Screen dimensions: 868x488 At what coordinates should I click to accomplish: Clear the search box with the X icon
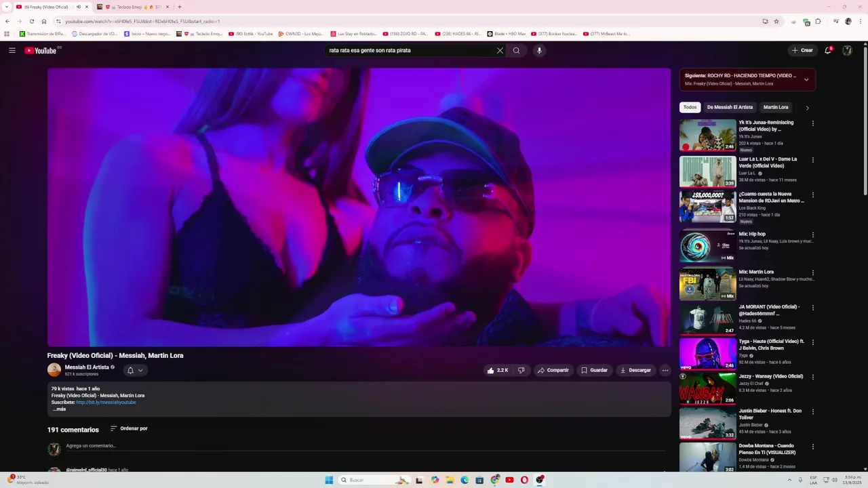[x=500, y=50]
